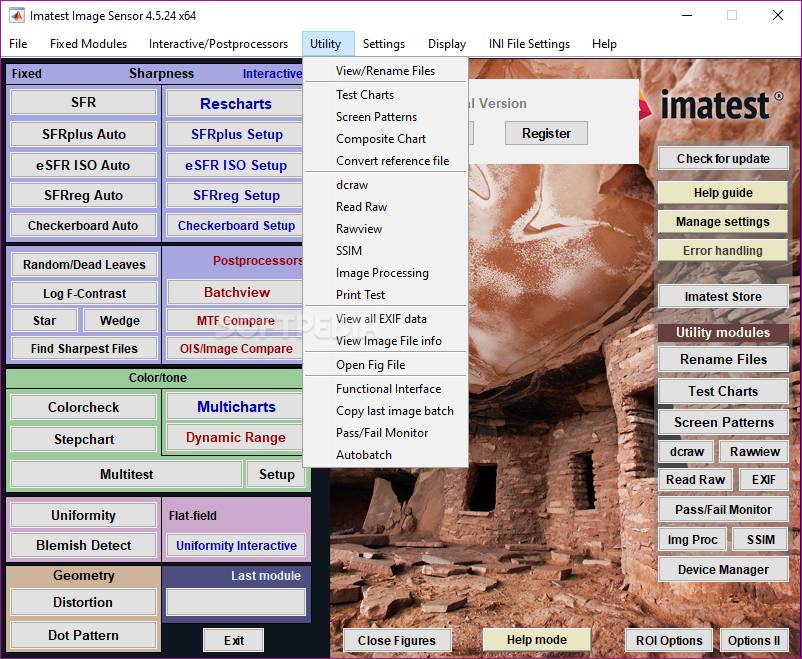Choose Print Test menu entry
Image resolution: width=802 pixels, height=659 pixels.
click(386, 295)
